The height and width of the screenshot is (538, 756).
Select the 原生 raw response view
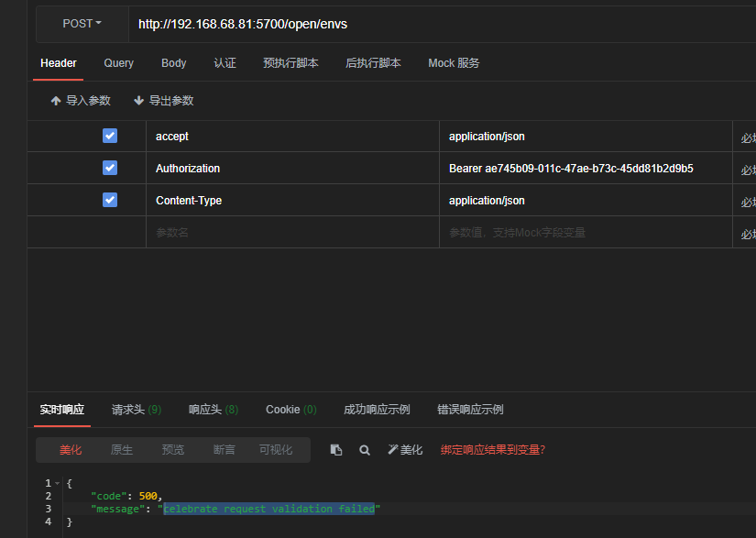click(122, 449)
